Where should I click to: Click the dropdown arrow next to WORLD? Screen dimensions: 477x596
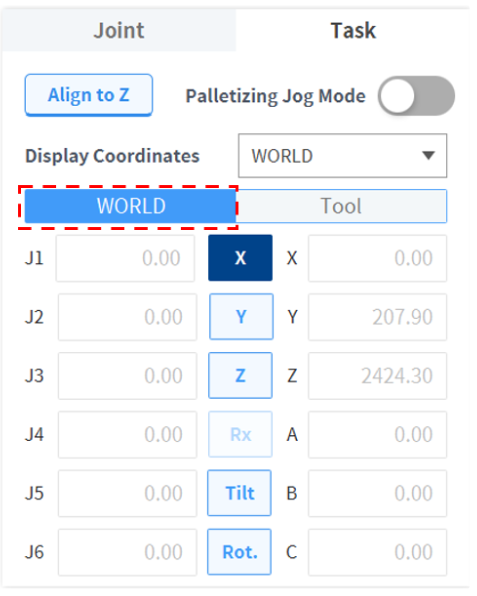coord(428,155)
